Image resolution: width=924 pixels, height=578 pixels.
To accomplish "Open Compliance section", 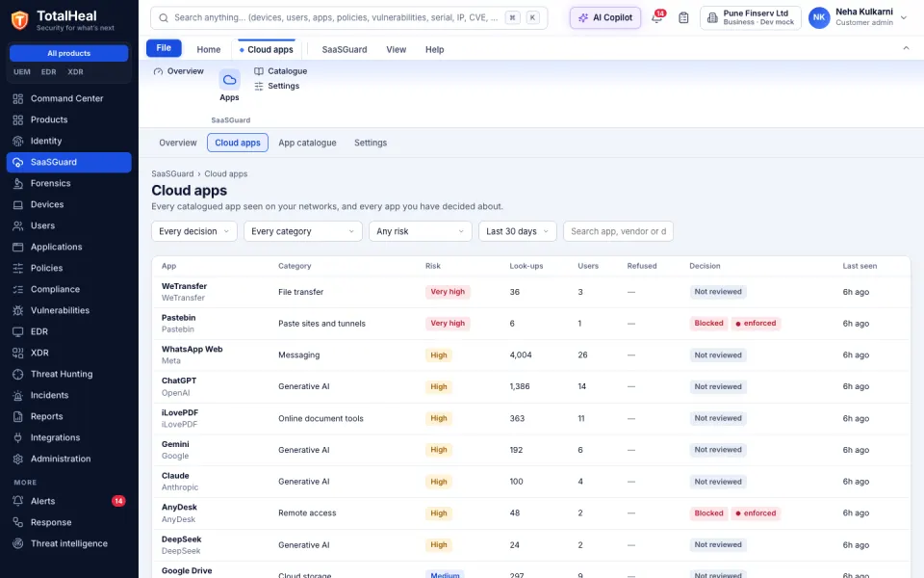I will 69,290.
